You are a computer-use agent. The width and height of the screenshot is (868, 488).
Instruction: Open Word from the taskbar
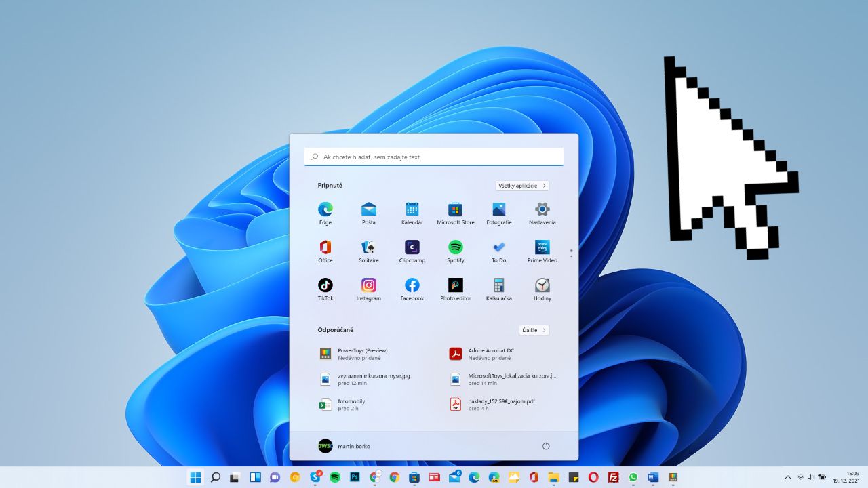click(653, 477)
